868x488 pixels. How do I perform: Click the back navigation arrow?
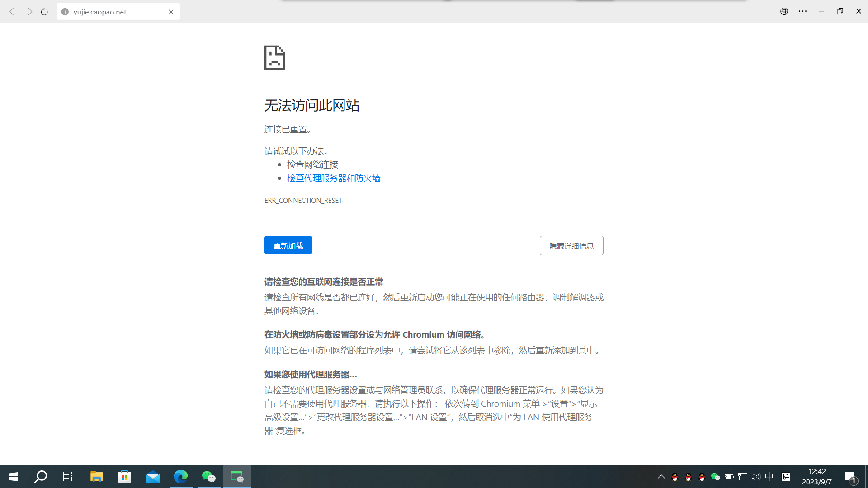pyautogui.click(x=12, y=12)
